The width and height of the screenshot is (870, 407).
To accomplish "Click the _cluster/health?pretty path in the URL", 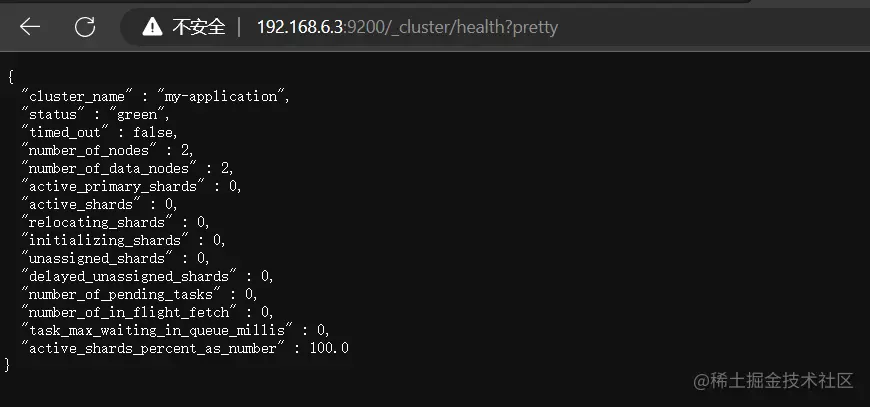I will pos(472,27).
